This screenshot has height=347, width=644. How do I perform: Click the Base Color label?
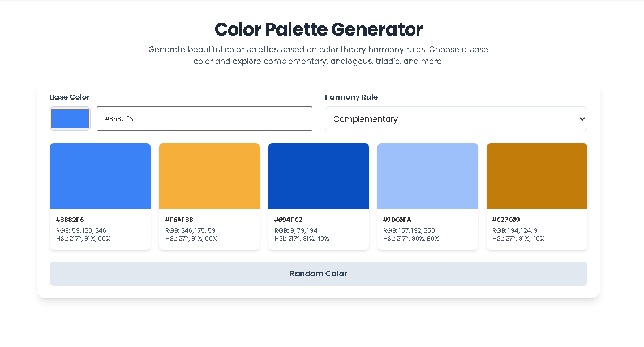pos(69,97)
